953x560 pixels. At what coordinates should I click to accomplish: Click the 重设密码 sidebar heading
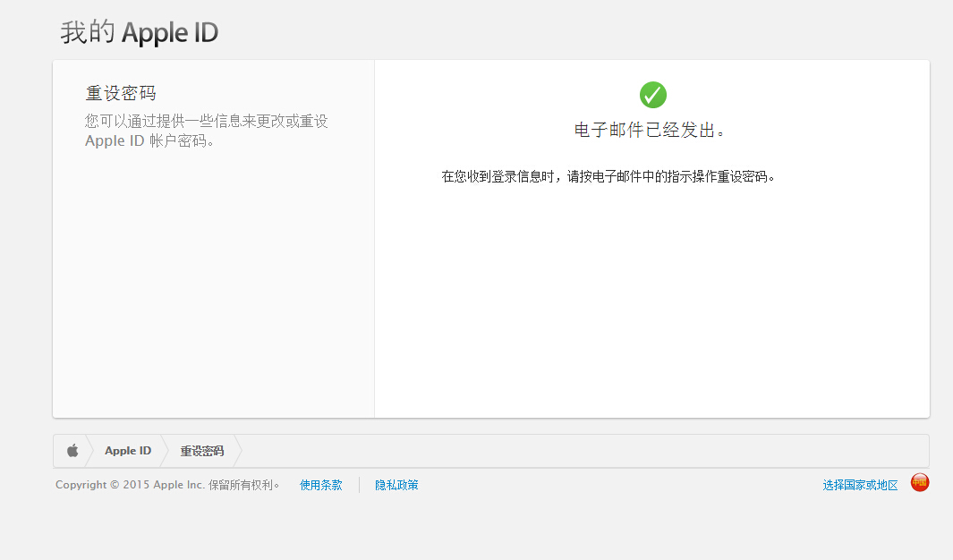click(121, 93)
